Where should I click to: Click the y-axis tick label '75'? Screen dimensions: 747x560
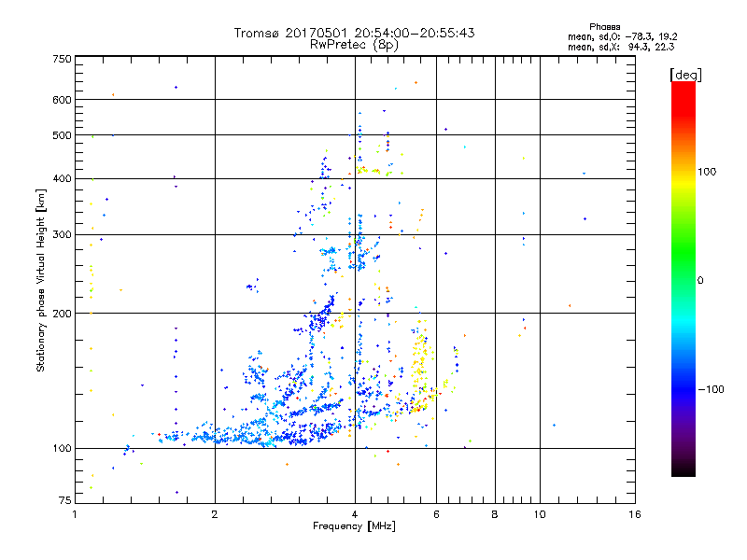(x=65, y=500)
